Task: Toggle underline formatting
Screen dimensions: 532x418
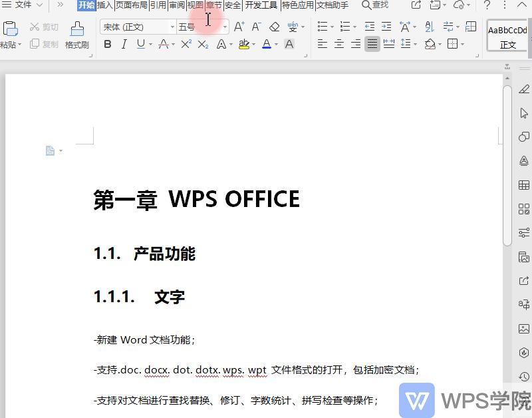Action: click(140, 43)
